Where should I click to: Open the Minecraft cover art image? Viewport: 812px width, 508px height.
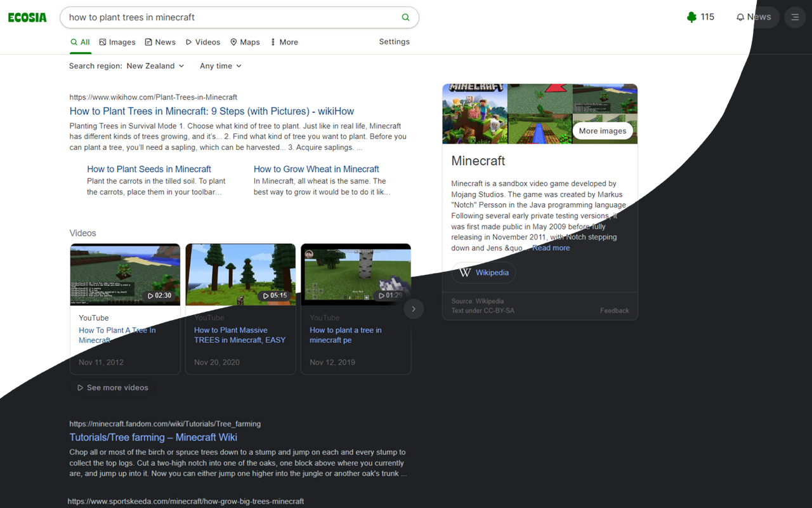click(x=475, y=114)
